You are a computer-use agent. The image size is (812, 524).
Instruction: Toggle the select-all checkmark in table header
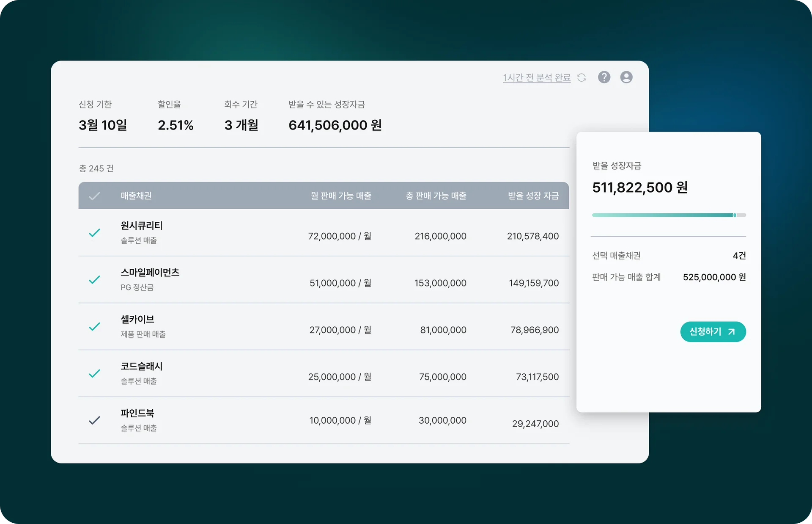[94, 196]
